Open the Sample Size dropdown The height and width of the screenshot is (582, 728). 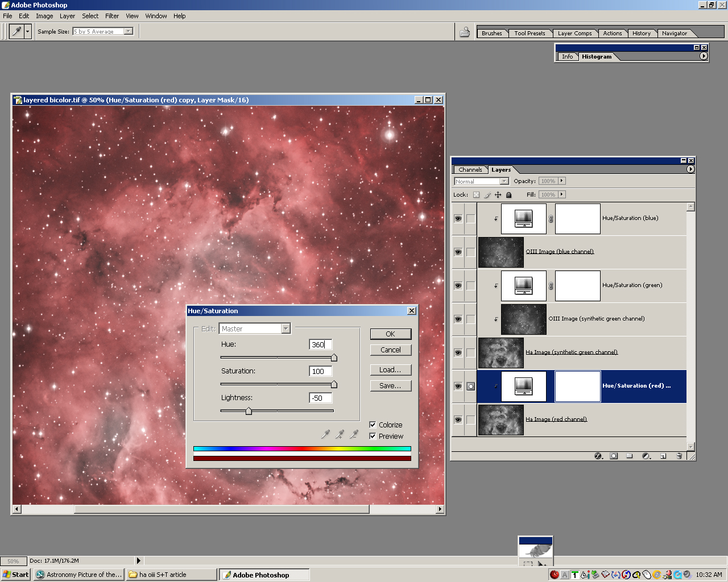pos(129,31)
